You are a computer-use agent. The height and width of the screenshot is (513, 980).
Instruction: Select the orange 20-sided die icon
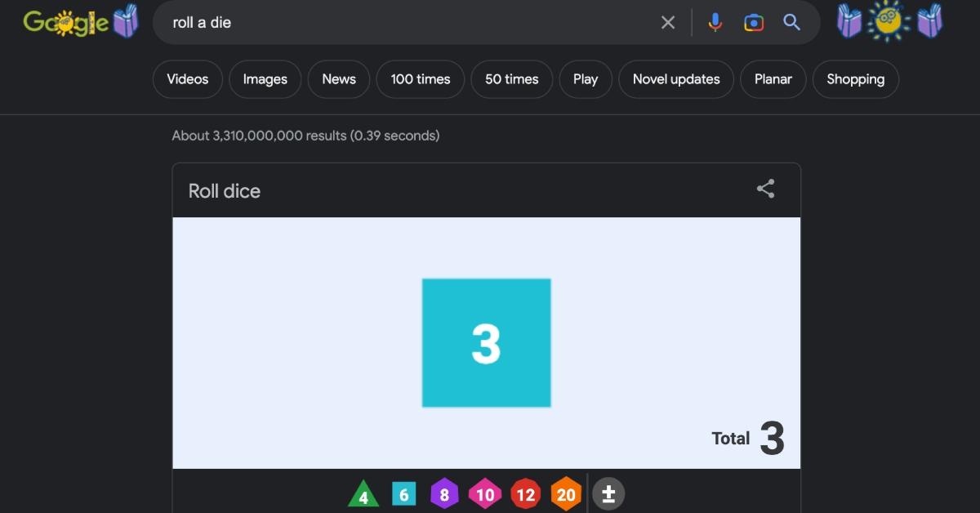click(x=566, y=494)
